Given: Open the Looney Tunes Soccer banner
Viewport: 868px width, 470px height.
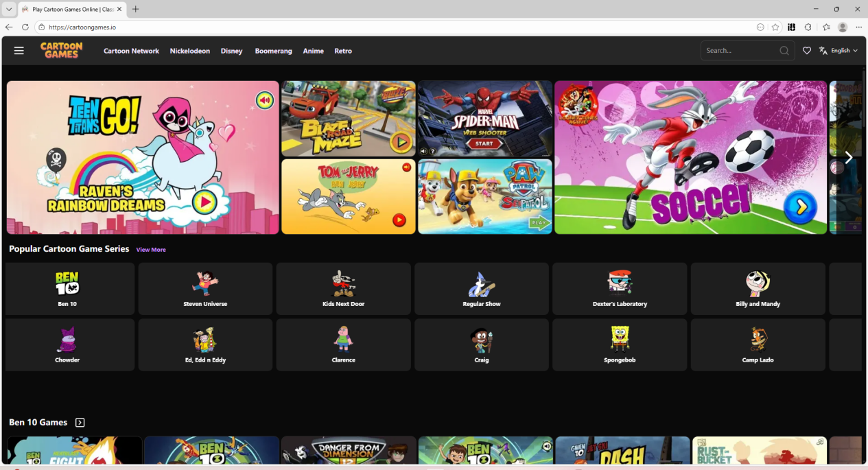Looking at the screenshot, I should pyautogui.click(x=690, y=158).
